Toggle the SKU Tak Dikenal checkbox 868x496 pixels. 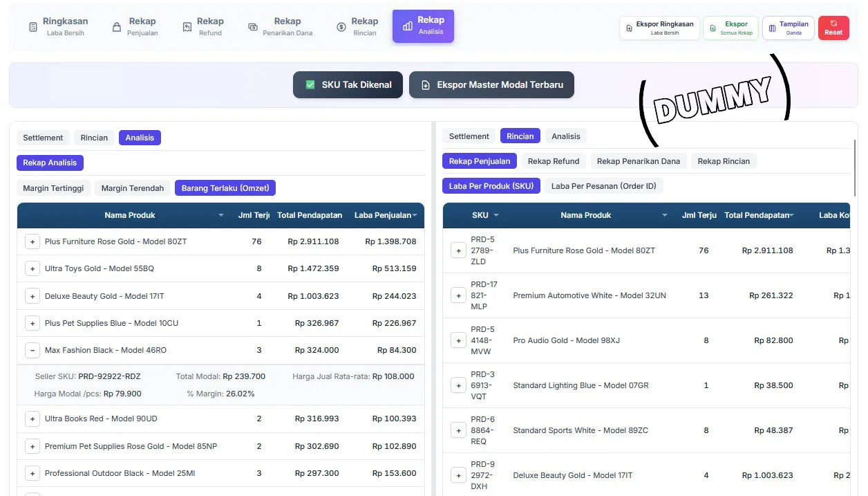coord(311,85)
